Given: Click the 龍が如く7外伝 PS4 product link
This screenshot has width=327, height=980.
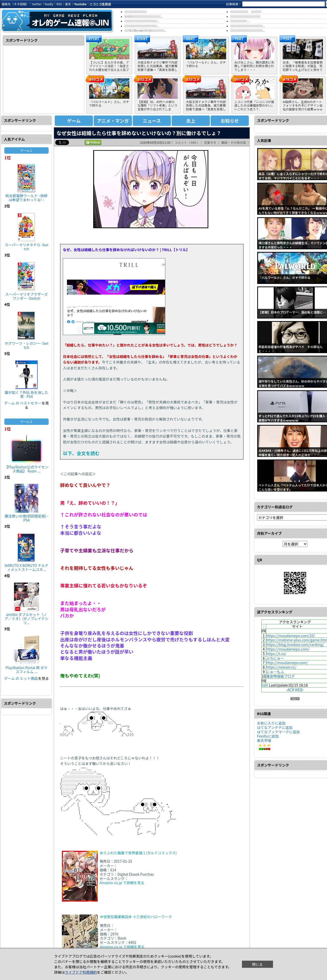Looking at the screenshot, I should tap(26, 394).
